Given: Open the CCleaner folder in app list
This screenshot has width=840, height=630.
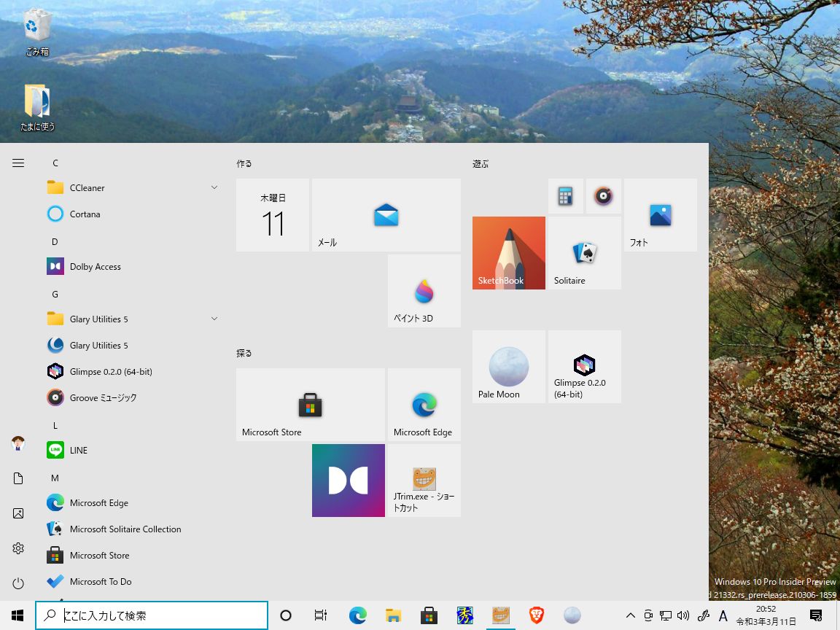Looking at the screenshot, I should (133, 187).
